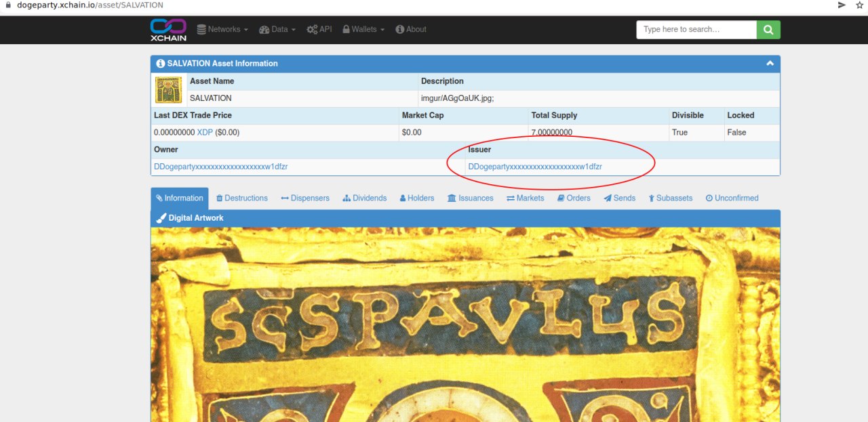Click the site lock icon in address bar
Screen dimensions: 868x422
pos(7,5)
